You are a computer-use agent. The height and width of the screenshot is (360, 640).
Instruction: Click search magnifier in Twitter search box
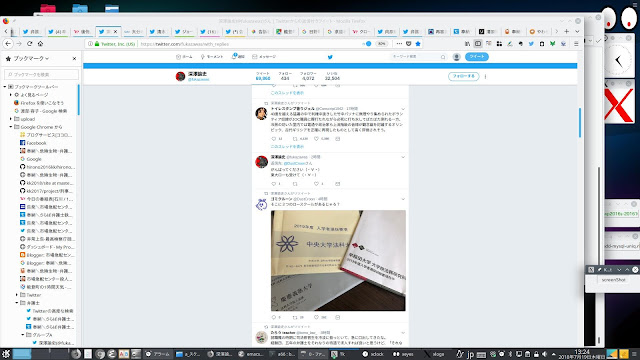tap(443, 57)
